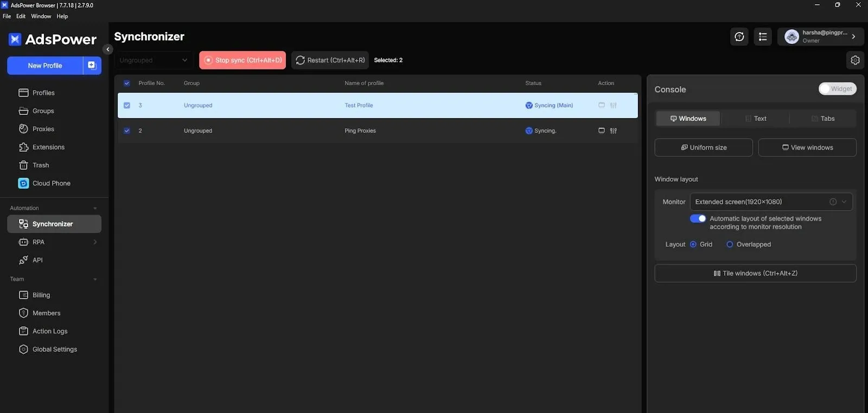Open sync settings sliders for Ping Proxies
Image resolution: width=868 pixels, height=413 pixels.
tap(614, 131)
